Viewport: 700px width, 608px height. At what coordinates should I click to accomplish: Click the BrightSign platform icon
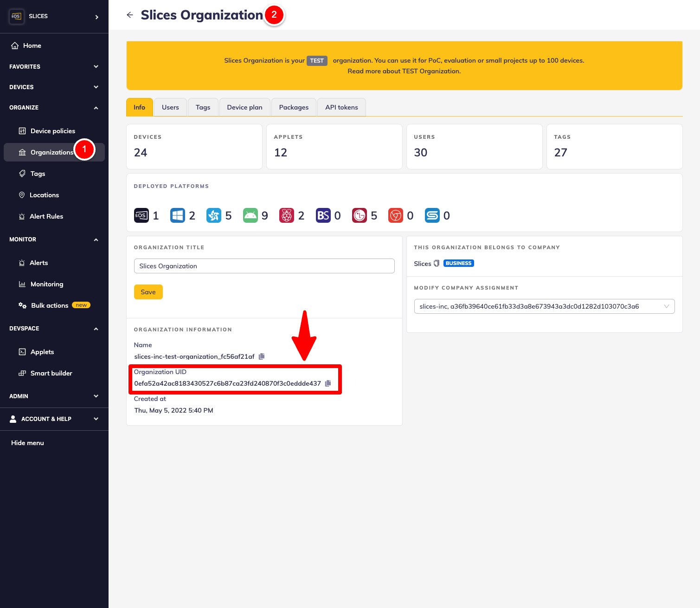[x=323, y=215]
